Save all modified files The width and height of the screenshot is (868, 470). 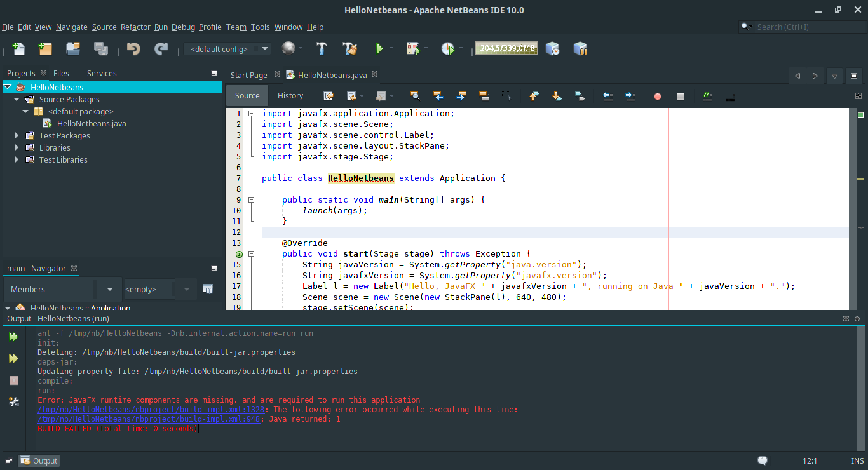click(x=100, y=48)
